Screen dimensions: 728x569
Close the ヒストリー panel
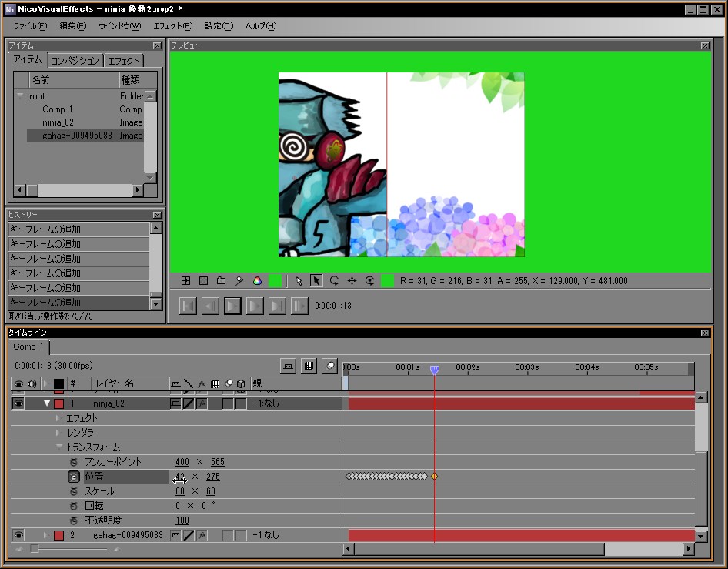[157, 215]
